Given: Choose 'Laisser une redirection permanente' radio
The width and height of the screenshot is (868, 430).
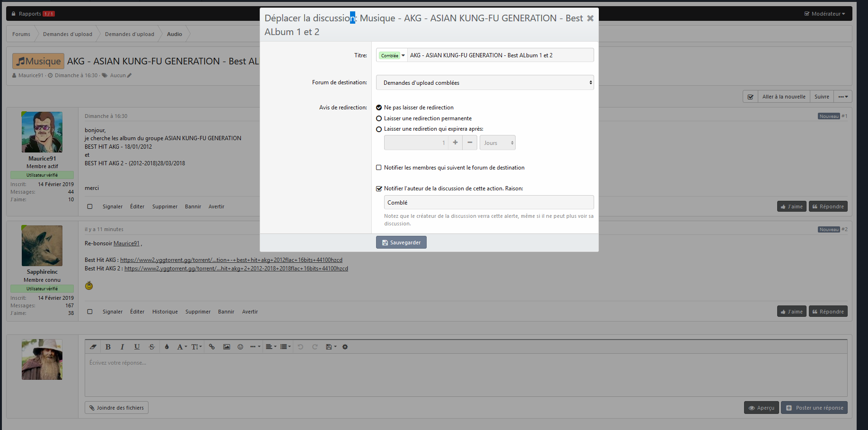Looking at the screenshot, I should pyautogui.click(x=379, y=118).
